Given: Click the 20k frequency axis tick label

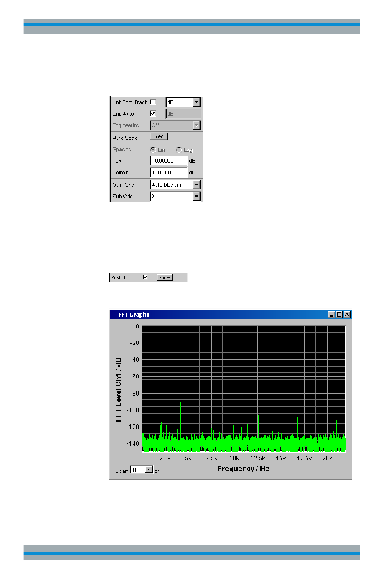Looking at the screenshot, I should 327,458.
